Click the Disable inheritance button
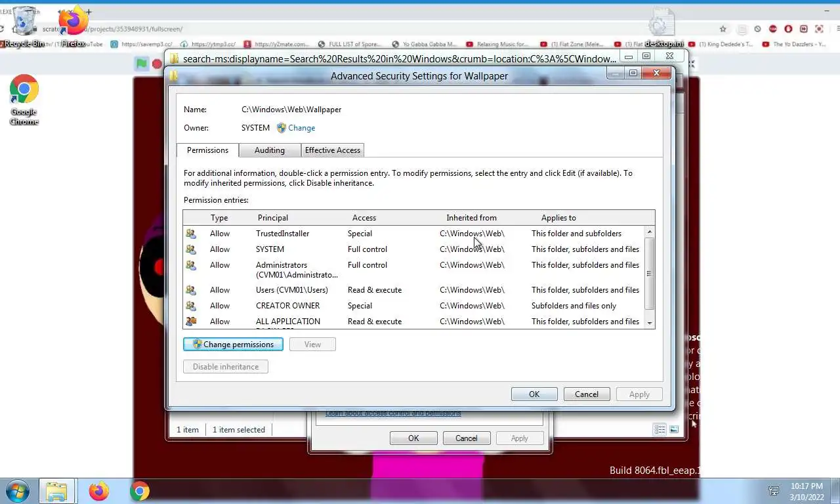The height and width of the screenshot is (504, 840). point(226,367)
